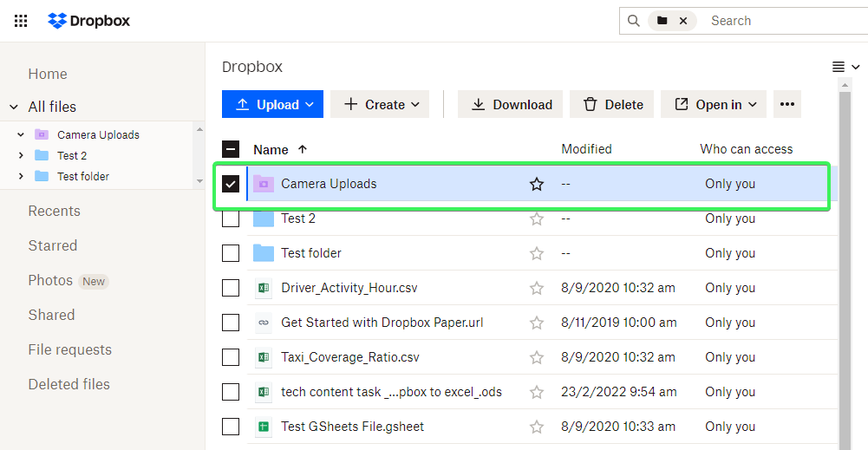Open Test GSheets File.gsheet file name
Screen dimensions: 868x450
coord(353,427)
